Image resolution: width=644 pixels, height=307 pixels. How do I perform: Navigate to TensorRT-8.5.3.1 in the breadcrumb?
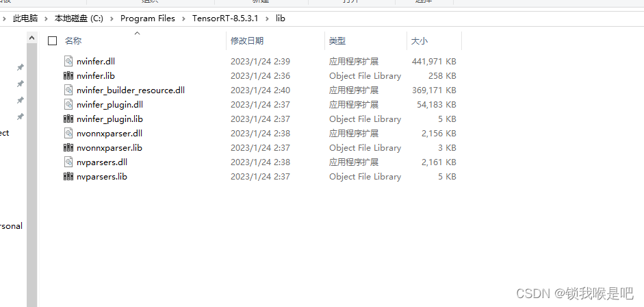click(225, 19)
